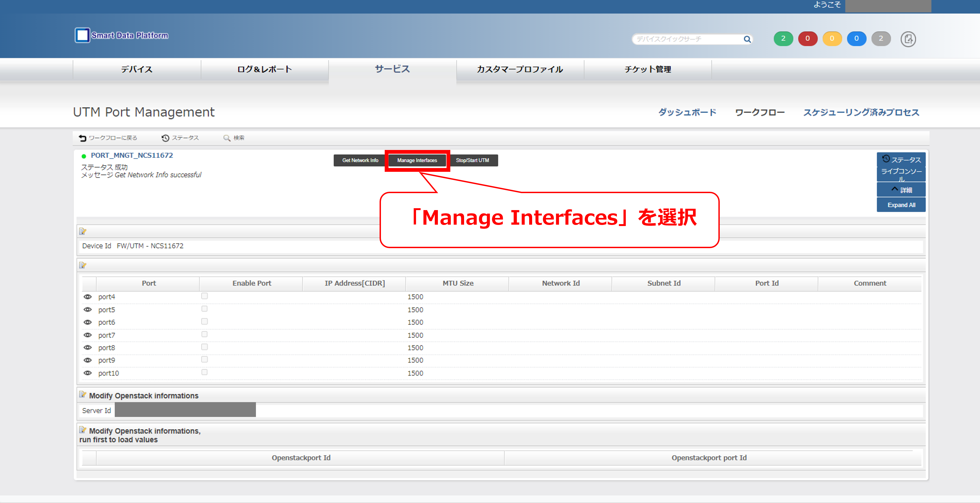
Task: Open the サービス tab
Action: [392, 69]
